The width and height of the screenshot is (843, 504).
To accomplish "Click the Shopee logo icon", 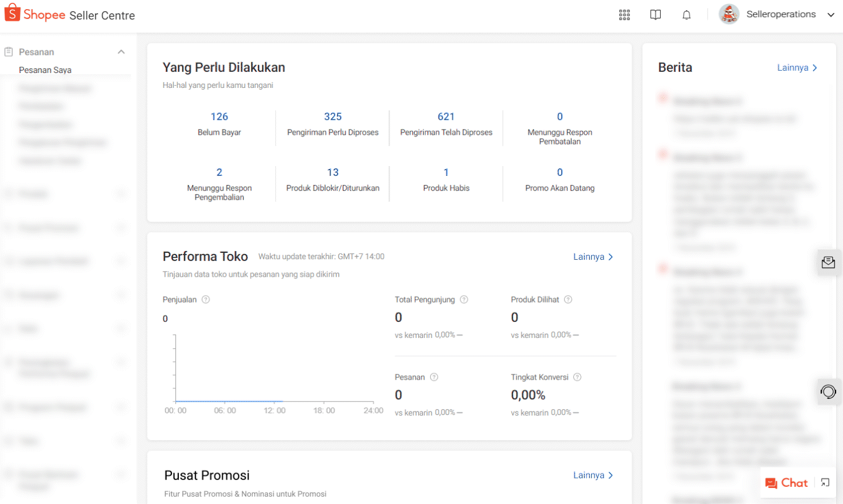I will 13,13.
